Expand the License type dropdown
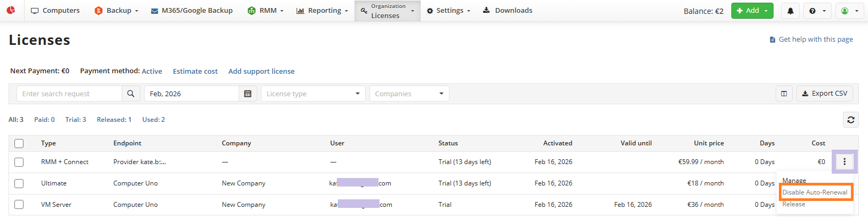 [313, 94]
